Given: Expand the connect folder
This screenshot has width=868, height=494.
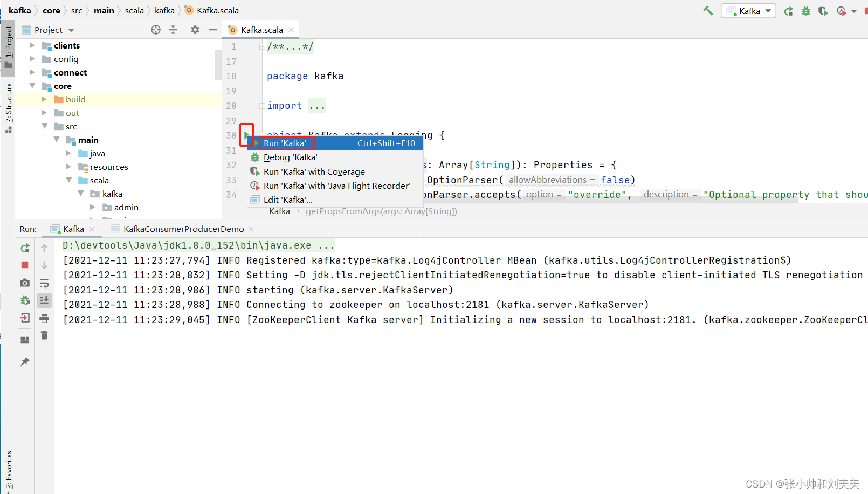Looking at the screenshot, I should 32,72.
